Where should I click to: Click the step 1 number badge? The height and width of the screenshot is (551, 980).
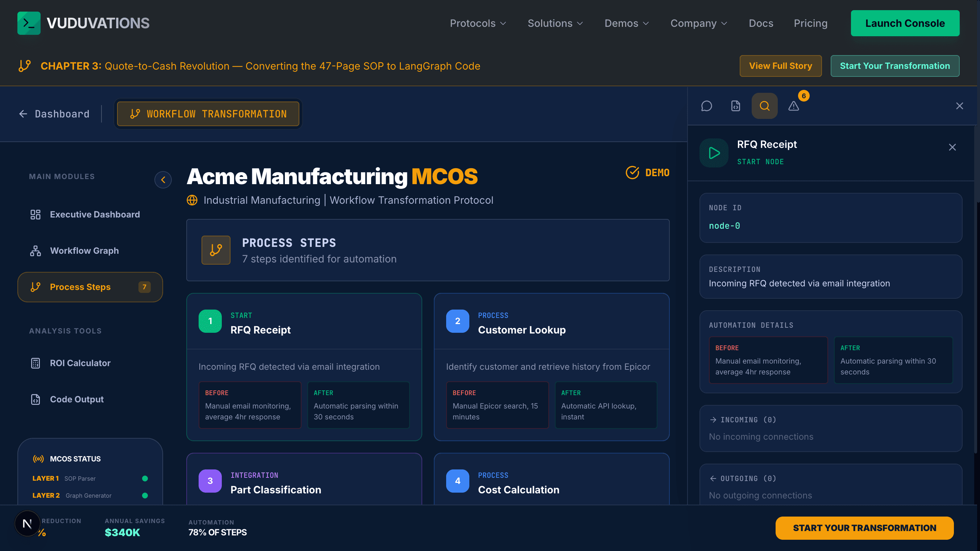coord(210,321)
